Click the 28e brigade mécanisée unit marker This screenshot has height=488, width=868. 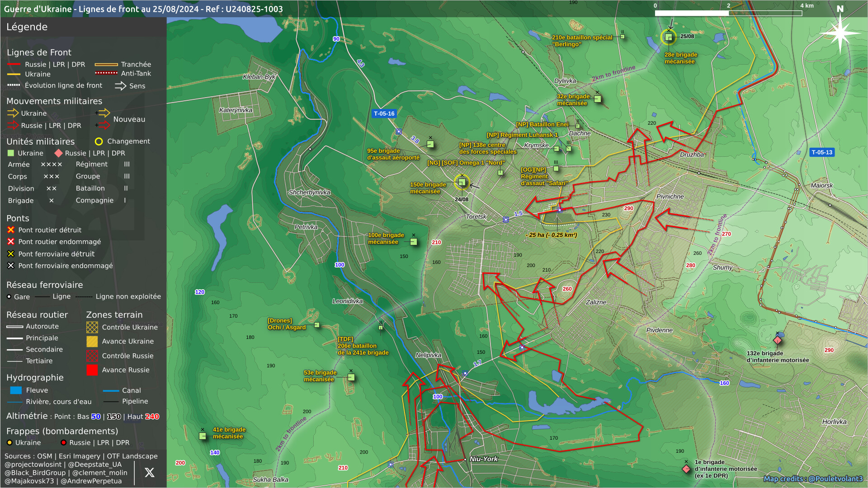point(668,37)
